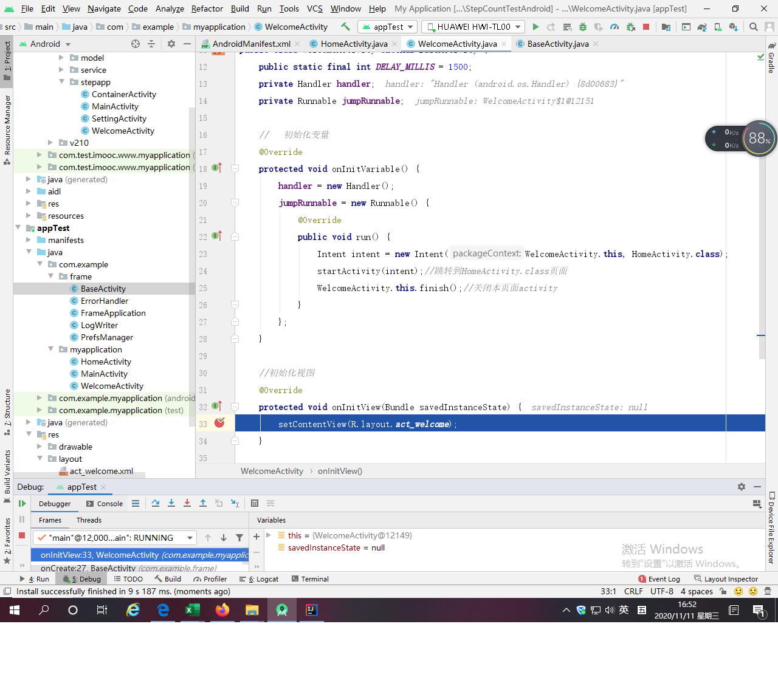The image size is (778, 700).
Task: Open the Refactor menu
Action: pyautogui.click(x=207, y=9)
